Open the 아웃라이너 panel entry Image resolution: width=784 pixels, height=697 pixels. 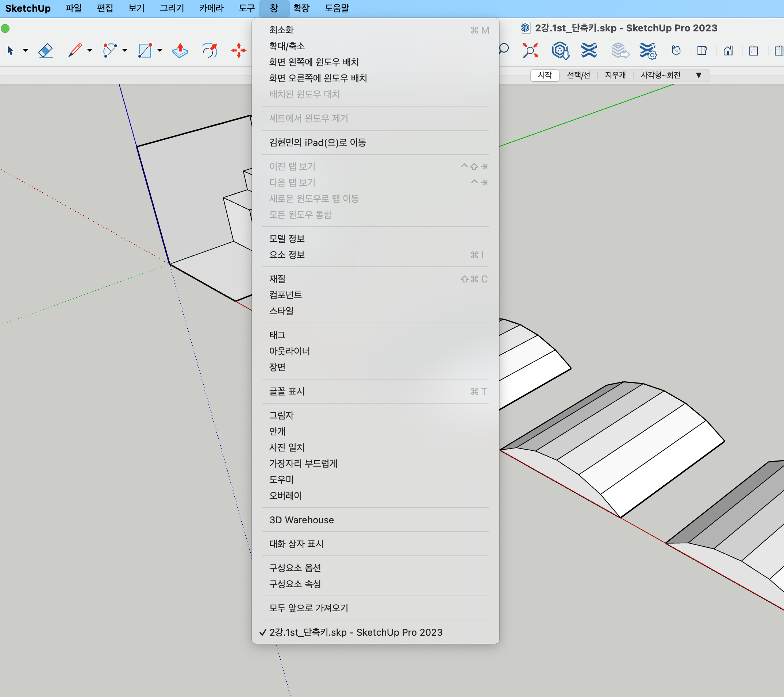click(375, 351)
